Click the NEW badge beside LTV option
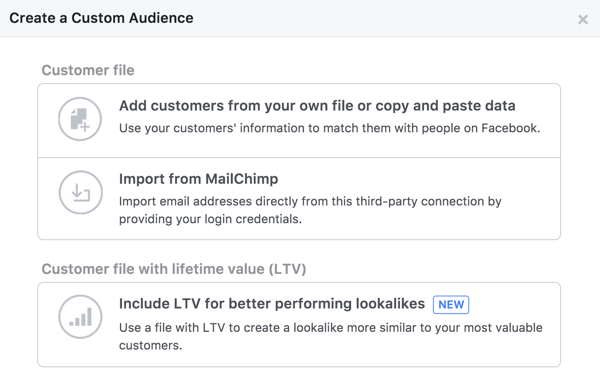The width and height of the screenshot is (600, 382). point(451,305)
